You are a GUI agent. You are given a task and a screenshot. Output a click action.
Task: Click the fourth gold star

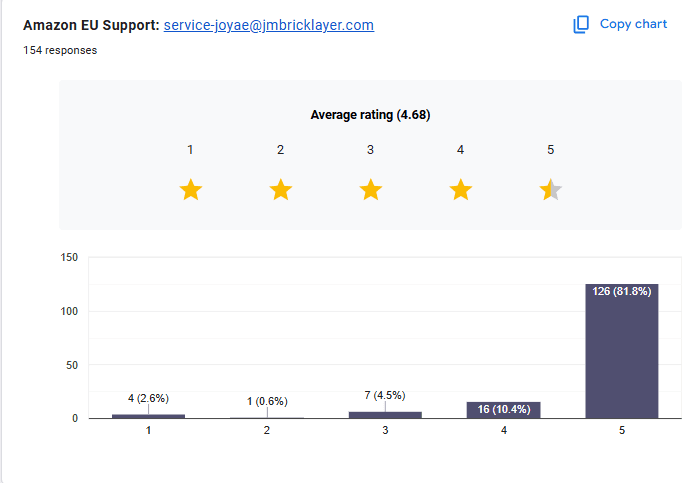pos(461,190)
